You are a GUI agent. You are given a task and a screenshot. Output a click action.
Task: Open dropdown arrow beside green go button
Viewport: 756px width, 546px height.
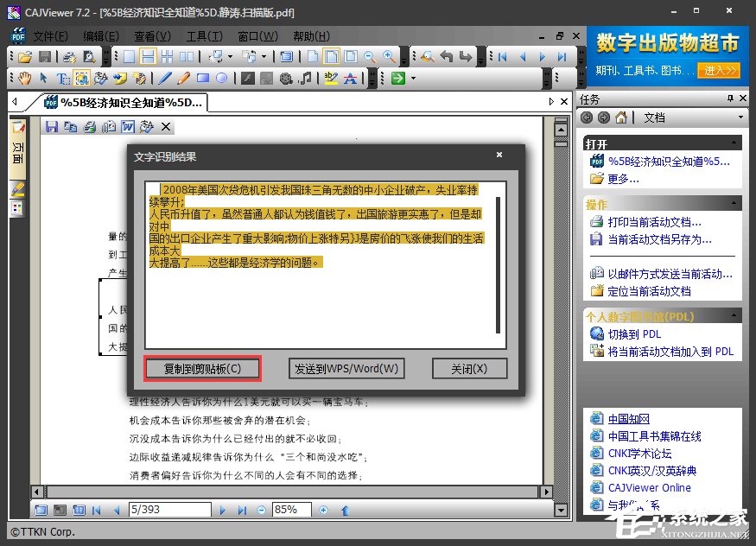click(x=413, y=78)
